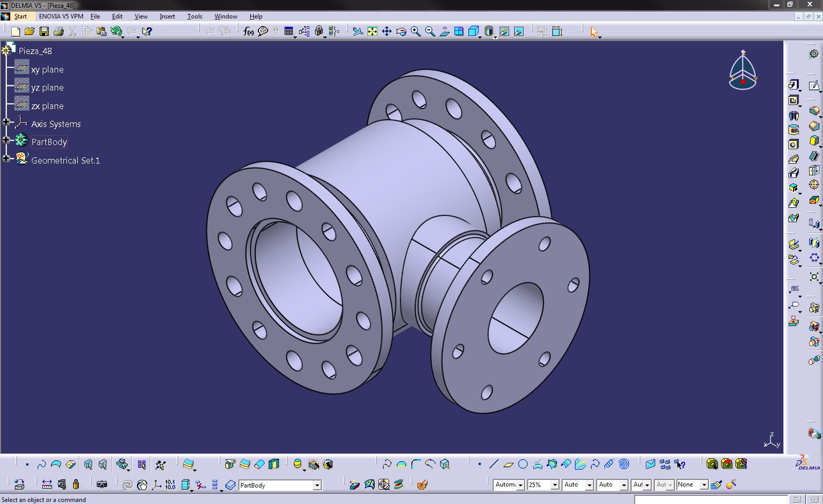Viewport: 823px width, 504px height.
Task: Open the Start menu
Action: (x=21, y=16)
